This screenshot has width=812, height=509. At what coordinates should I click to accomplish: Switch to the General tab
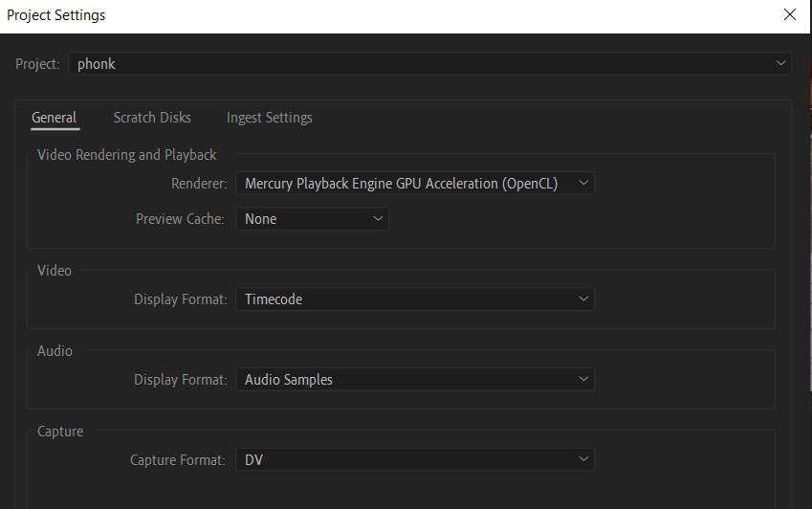(x=54, y=118)
